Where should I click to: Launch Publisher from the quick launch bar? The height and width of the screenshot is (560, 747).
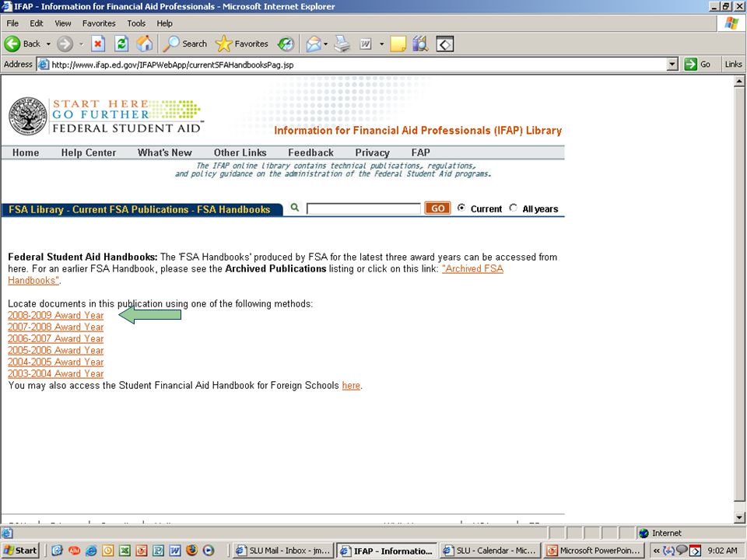[158, 551]
